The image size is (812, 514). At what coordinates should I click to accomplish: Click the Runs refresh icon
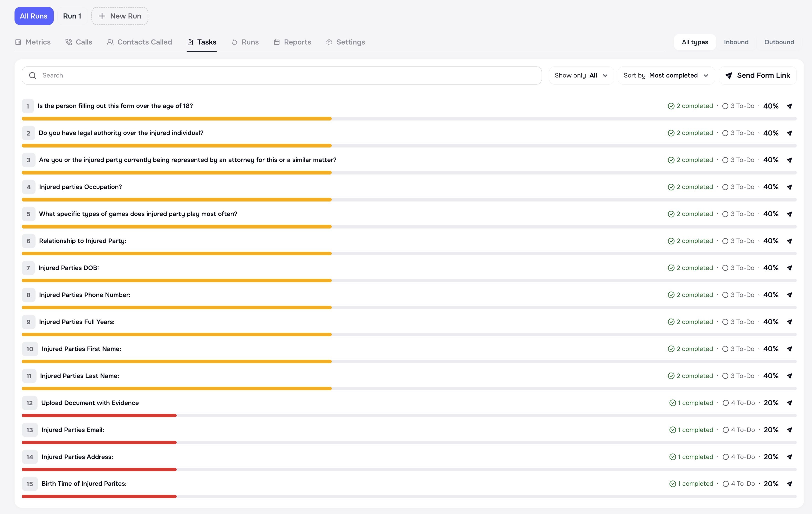234,42
